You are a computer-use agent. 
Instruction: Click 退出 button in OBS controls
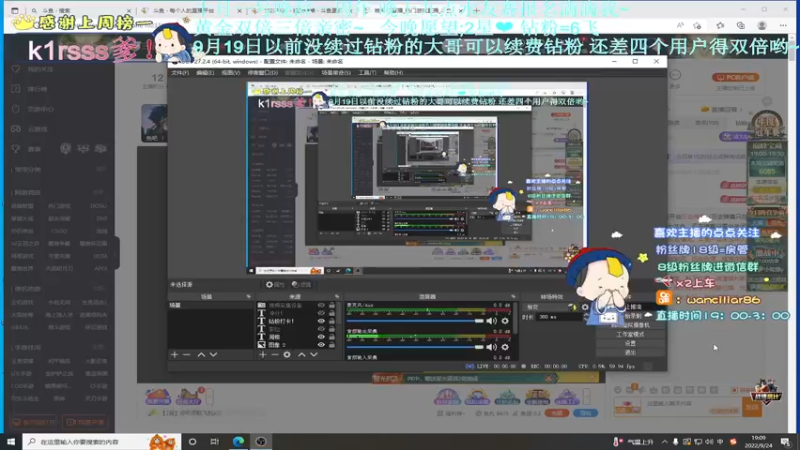(x=631, y=353)
